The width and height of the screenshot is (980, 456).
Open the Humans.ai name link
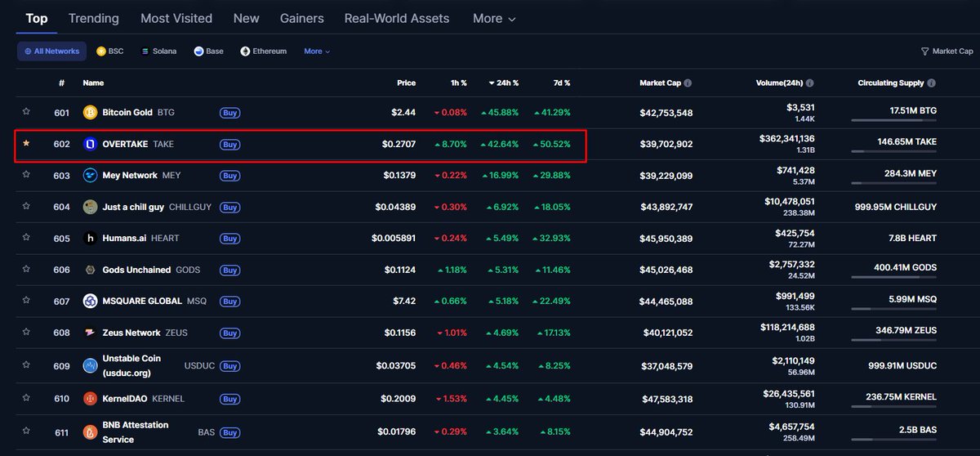tap(124, 239)
